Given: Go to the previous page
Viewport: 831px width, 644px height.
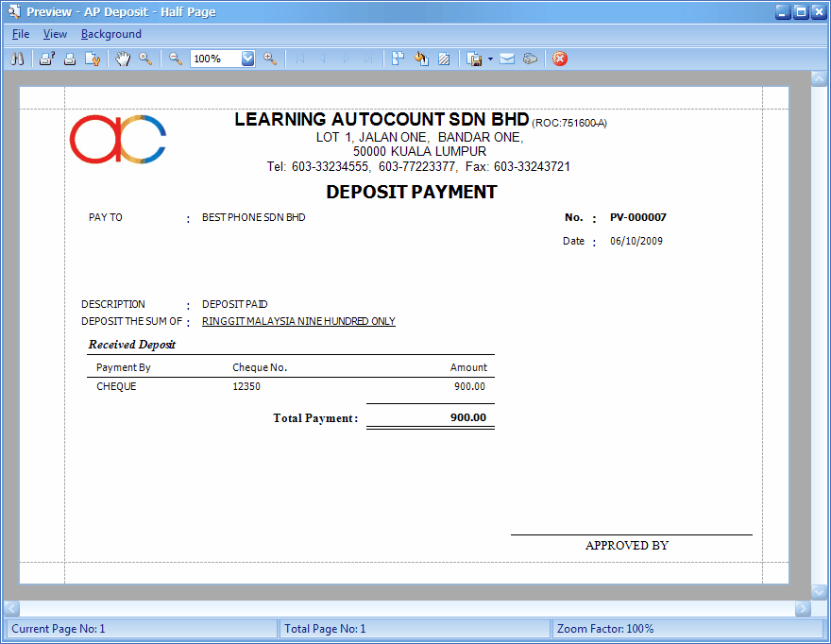Looking at the screenshot, I should pos(323,59).
